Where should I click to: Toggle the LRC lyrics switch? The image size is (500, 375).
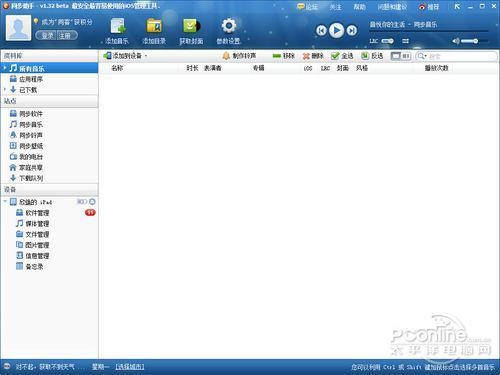(x=387, y=41)
